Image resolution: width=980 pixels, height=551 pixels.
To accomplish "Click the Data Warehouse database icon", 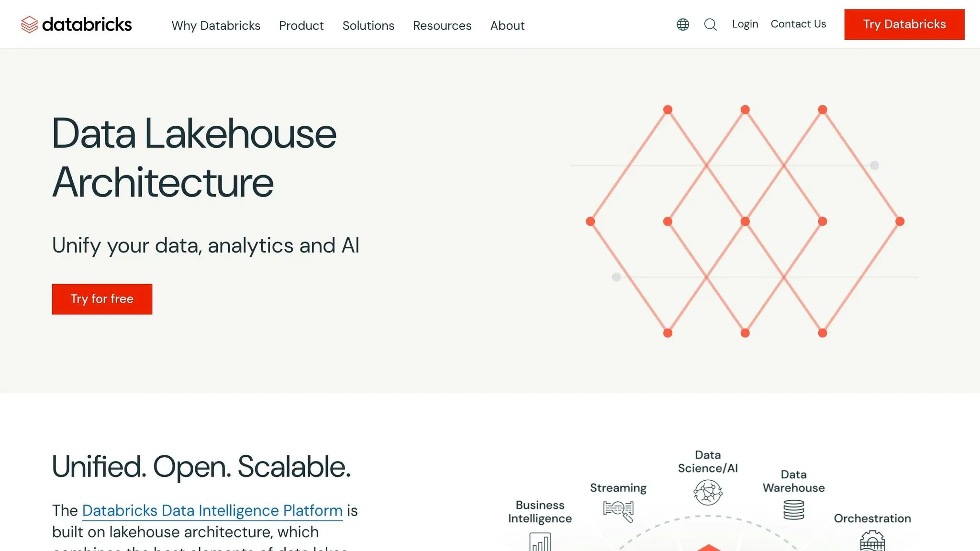I will 793,510.
